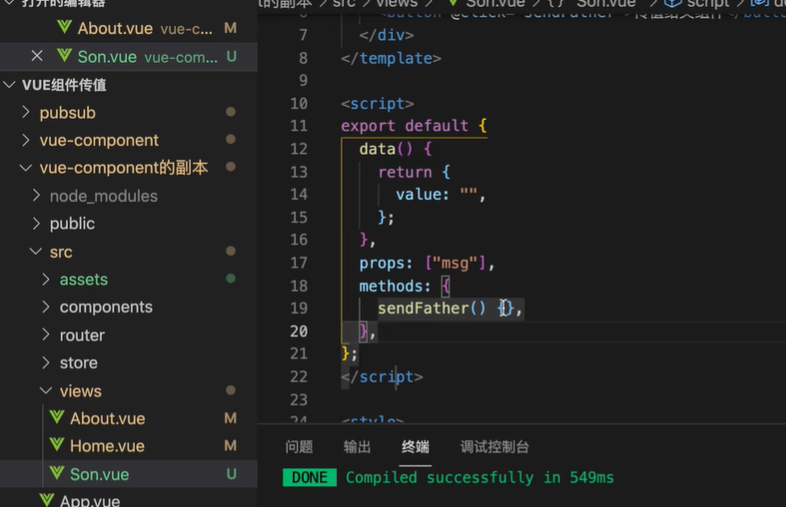Switch to the 终端 panel tab
Screen dimensions: 786x507
(x=415, y=446)
